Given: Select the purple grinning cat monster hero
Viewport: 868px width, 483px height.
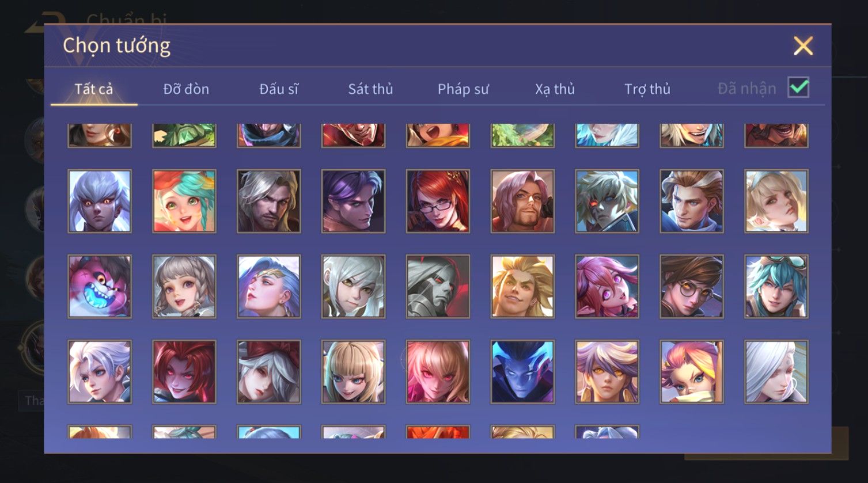Looking at the screenshot, I should [100, 287].
